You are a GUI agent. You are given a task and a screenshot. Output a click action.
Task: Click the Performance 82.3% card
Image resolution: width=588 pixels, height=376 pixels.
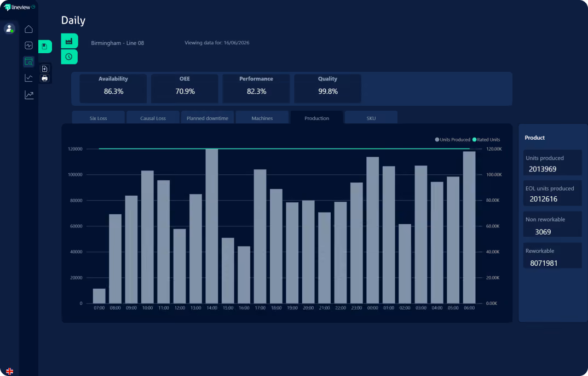(256, 89)
